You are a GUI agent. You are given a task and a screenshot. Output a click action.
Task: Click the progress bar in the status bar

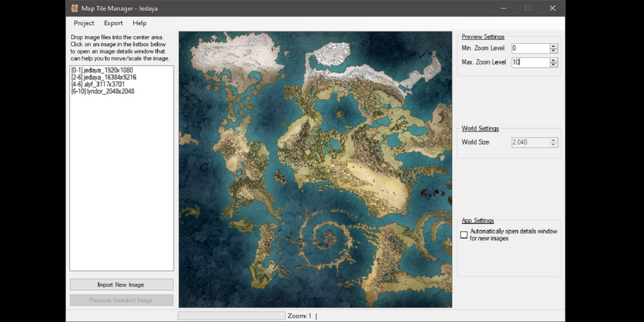pyautogui.click(x=231, y=315)
